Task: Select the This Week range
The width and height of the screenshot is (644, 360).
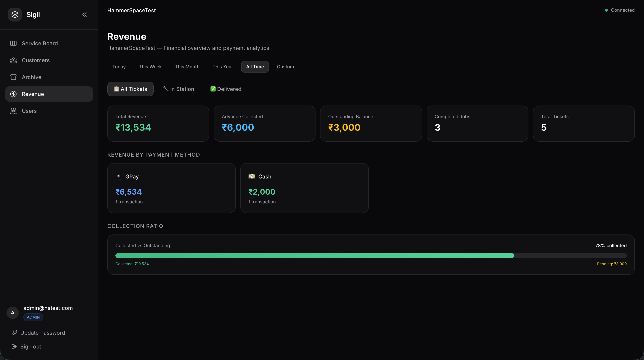Action: coord(150,67)
